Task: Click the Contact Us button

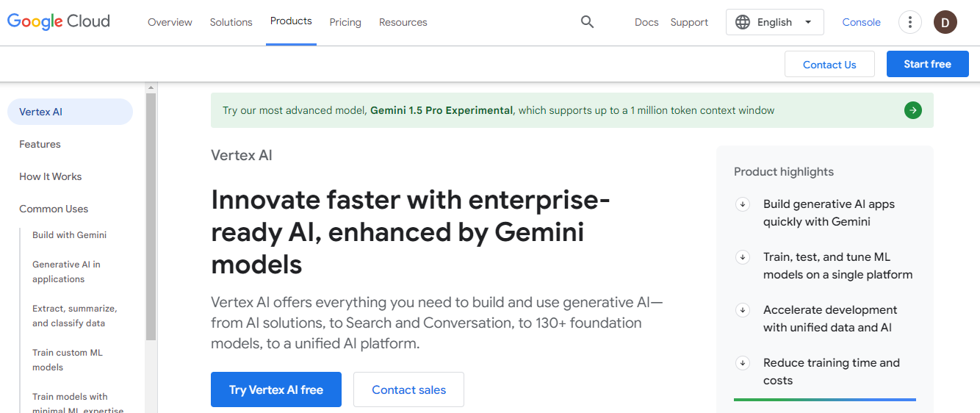Action: [829, 64]
